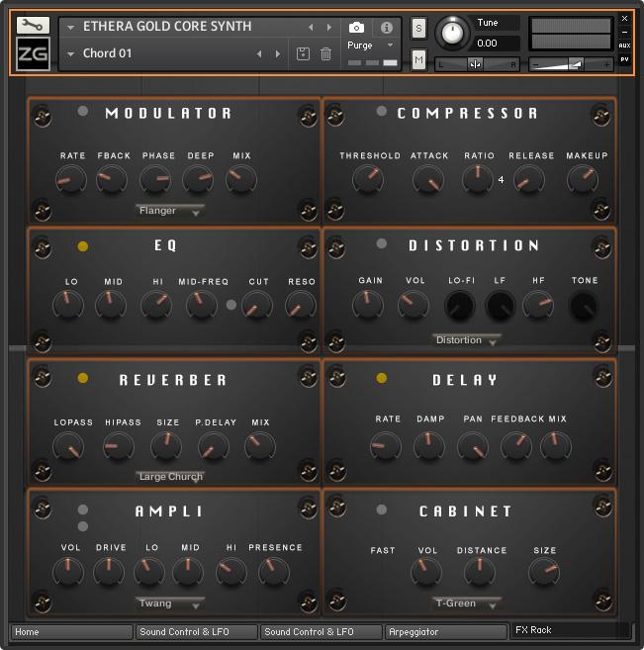Save snapshot with floppy disk icon
Viewport: 644px width, 650px height.
click(x=303, y=53)
